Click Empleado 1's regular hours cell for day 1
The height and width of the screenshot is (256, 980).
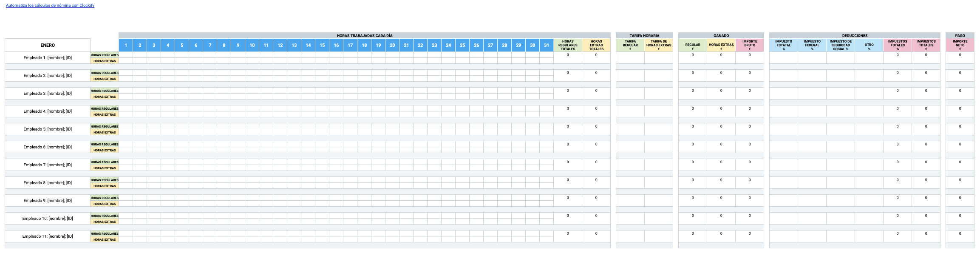click(126, 55)
